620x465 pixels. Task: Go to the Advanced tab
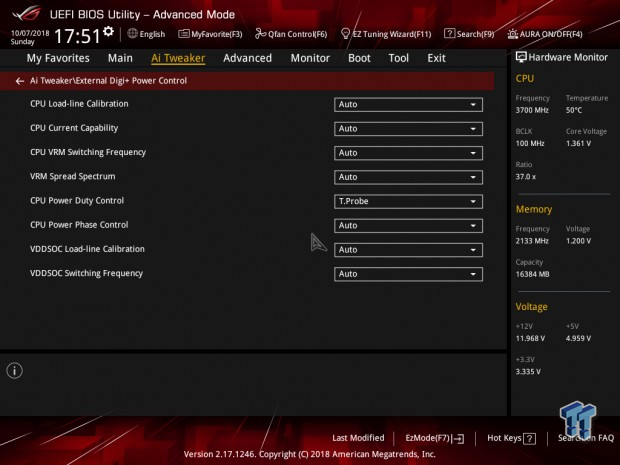coord(248,58)
